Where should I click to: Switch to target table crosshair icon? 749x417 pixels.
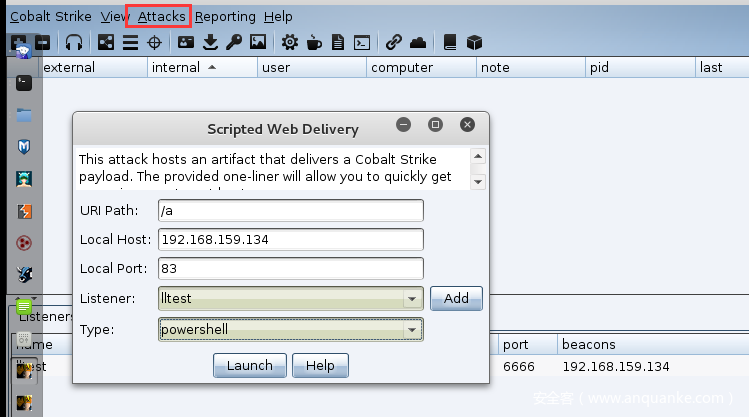[x=154, y=43]
